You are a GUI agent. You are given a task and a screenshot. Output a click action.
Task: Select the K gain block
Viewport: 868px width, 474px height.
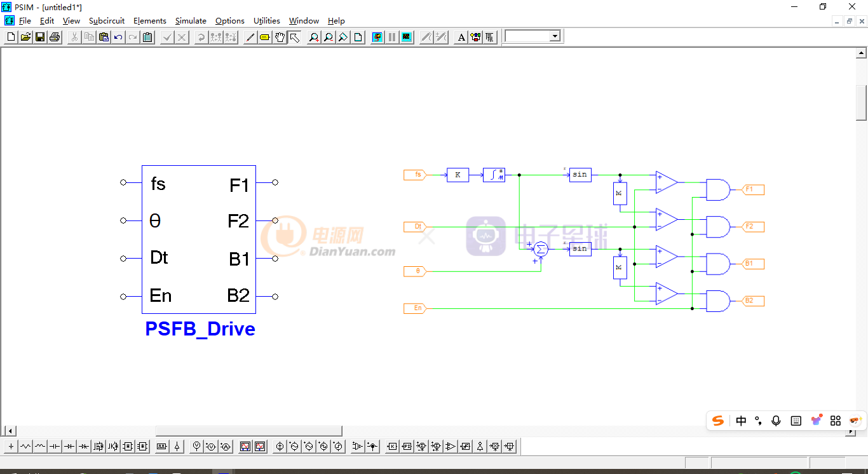[x=458, y=175]
